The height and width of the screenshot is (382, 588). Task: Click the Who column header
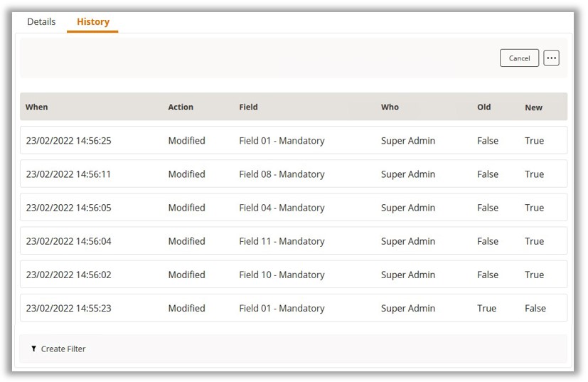[x=390, y=107]
